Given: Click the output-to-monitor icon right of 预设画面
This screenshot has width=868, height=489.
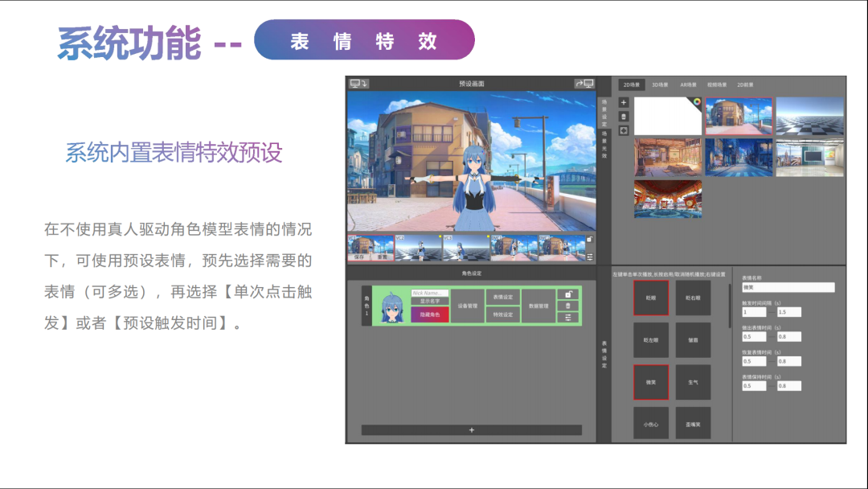Looking at the screenshot, I should (x=584, y=84).
